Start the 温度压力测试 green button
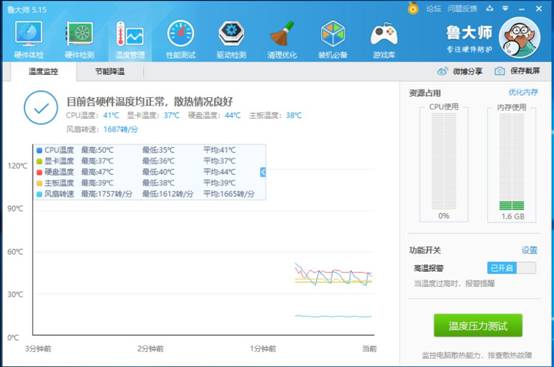This screenshot has width=554, height=367. 478,325
